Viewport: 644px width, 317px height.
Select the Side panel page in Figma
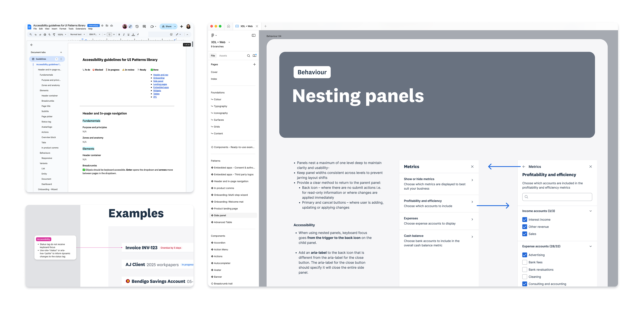tap(233, 216)
